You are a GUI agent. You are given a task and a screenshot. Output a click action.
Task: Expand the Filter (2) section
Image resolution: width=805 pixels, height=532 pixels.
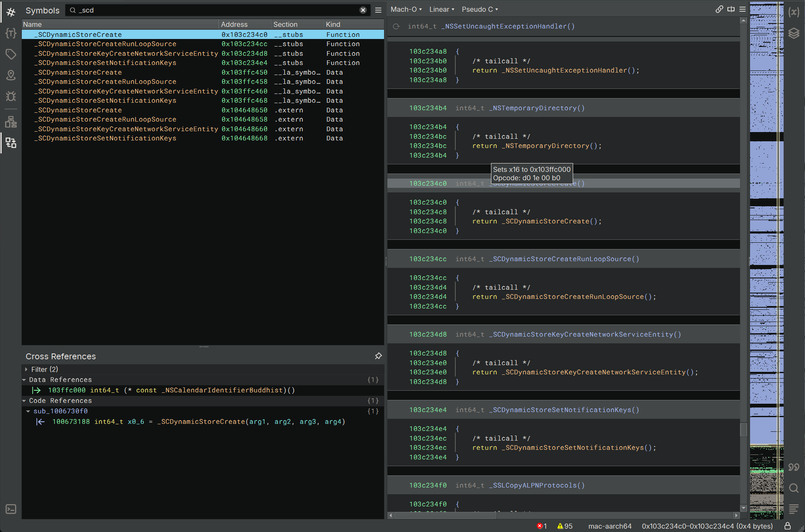pos(26,369)
